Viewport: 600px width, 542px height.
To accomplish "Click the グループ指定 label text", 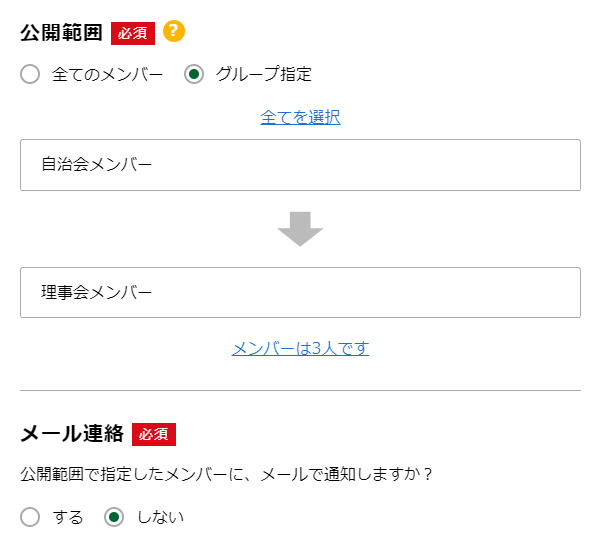I will pos(264,74).
